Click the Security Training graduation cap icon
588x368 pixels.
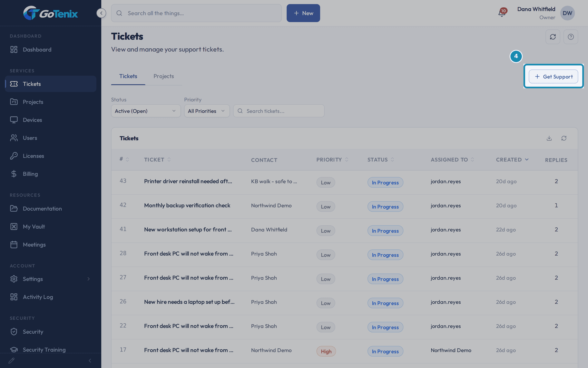click(14, 350)
